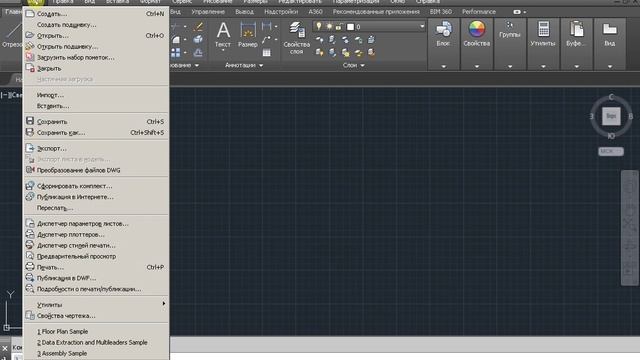Toggle layer lock padlock icon

point(338,27)
